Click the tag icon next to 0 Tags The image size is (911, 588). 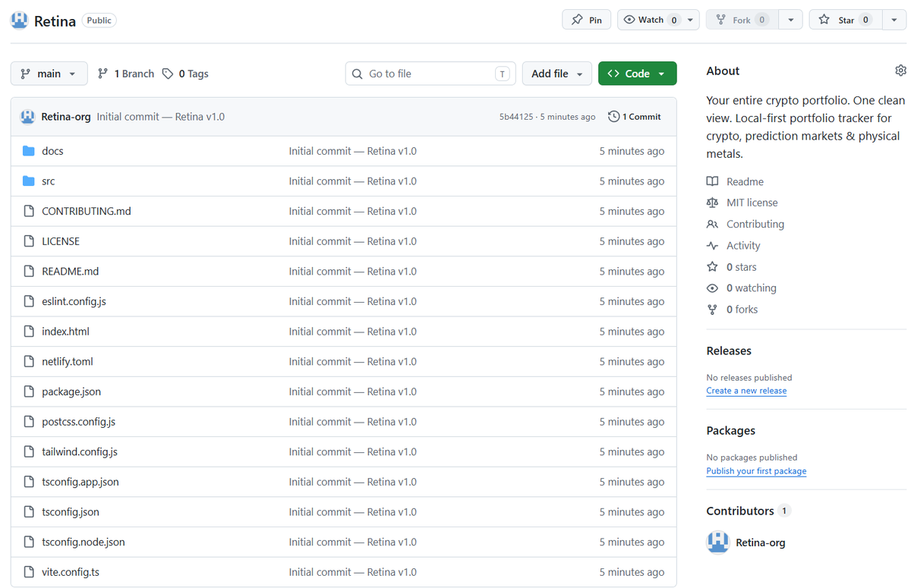(x=168, y=74)
